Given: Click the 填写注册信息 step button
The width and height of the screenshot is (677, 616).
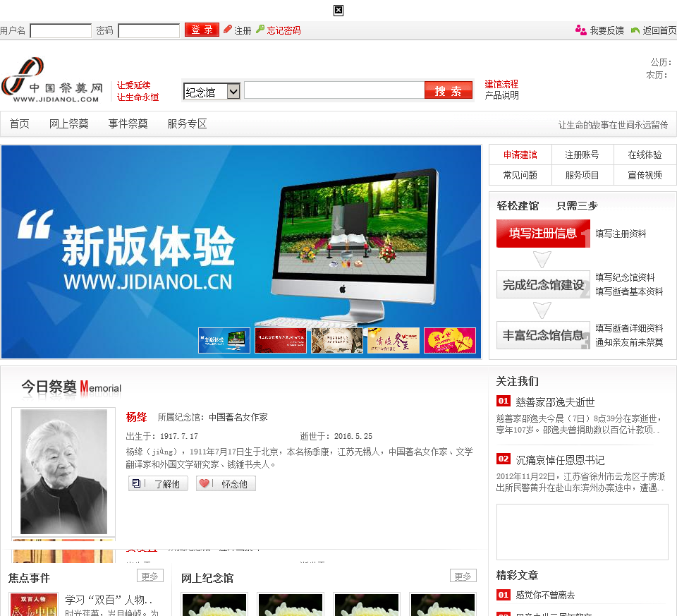Looking at the screenshot, I should click(543, 234).
